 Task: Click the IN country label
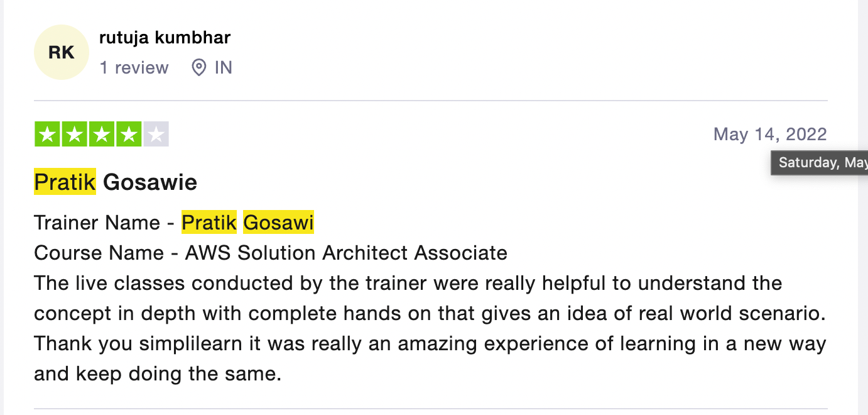(x=223, y=68)
